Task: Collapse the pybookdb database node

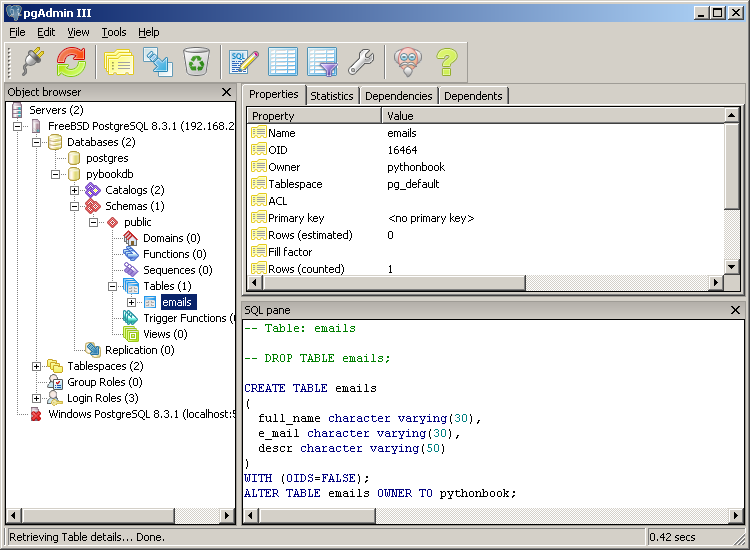Action: 55,174
